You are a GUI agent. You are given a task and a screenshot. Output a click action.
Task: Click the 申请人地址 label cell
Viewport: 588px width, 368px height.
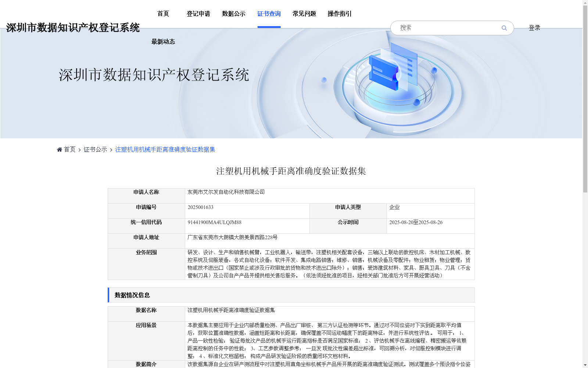[x=146, y=241]
